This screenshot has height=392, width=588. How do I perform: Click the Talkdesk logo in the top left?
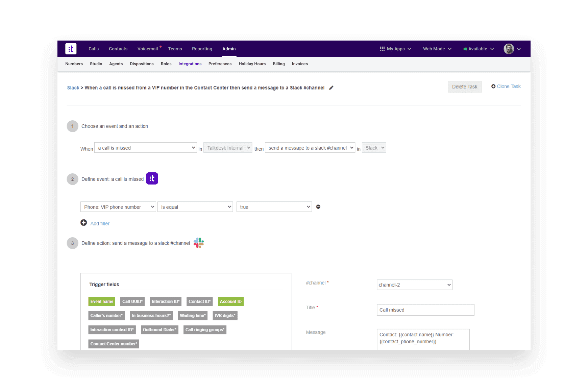(x=71, y=49)
